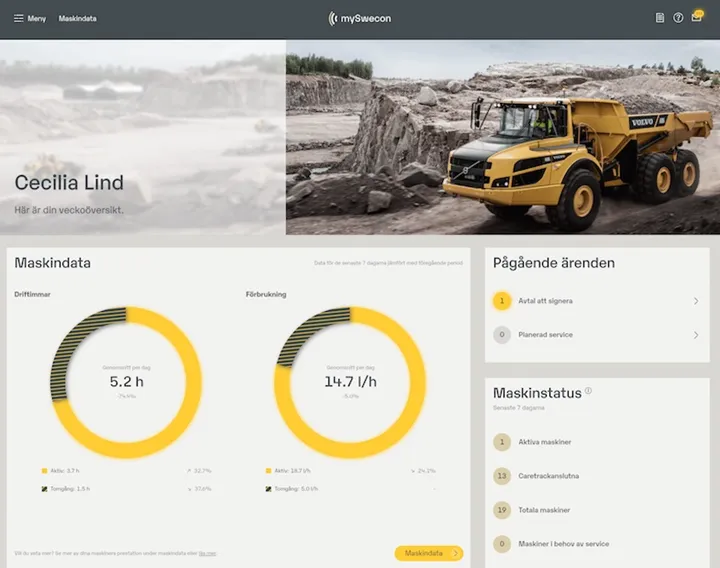Screen dimensions: 720x568
Task: Open the document icon in the header
Action: coord(660,18)
